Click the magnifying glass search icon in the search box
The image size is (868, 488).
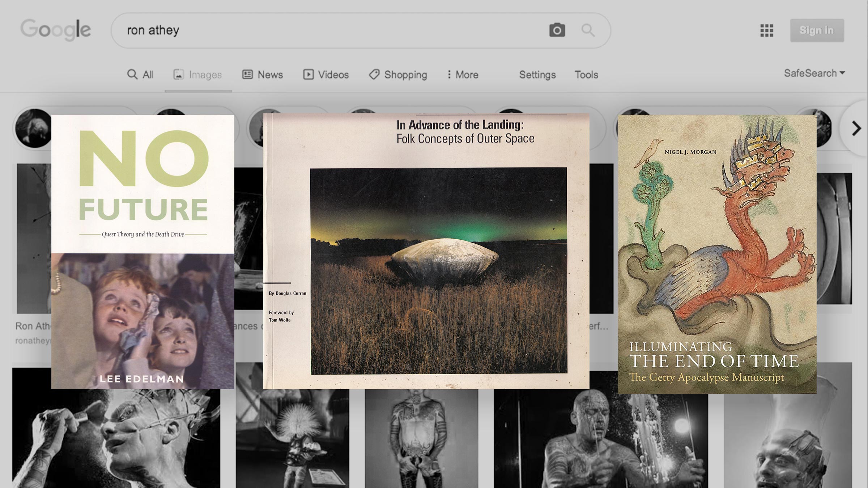click(588, 30)
